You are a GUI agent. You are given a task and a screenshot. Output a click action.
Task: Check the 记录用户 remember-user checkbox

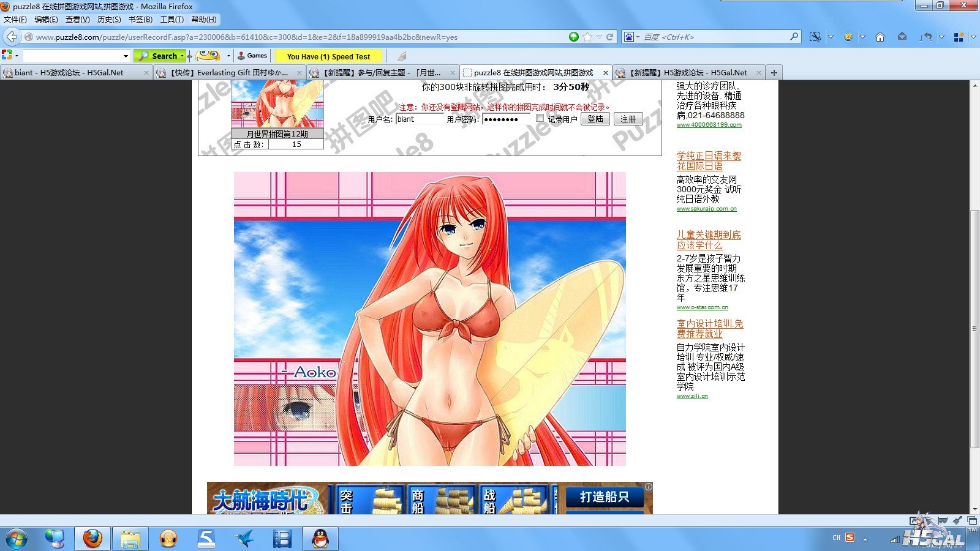point(540,118)
